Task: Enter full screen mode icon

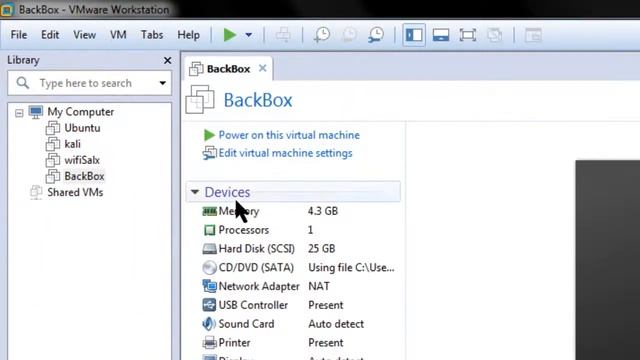Action: click(x=468, y=35)
